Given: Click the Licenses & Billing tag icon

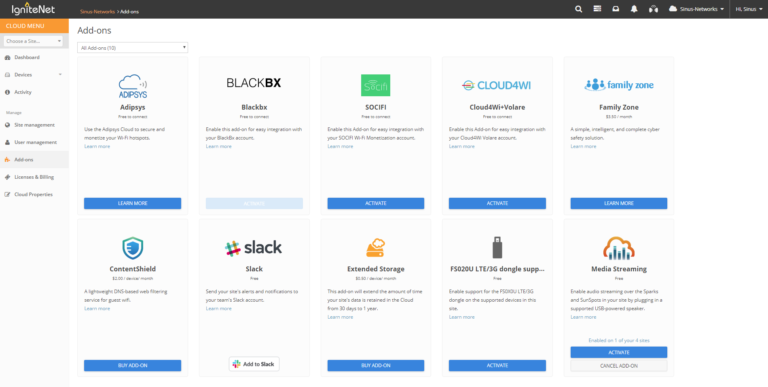Looking at the screenshot, I should [x=7, y=177].
